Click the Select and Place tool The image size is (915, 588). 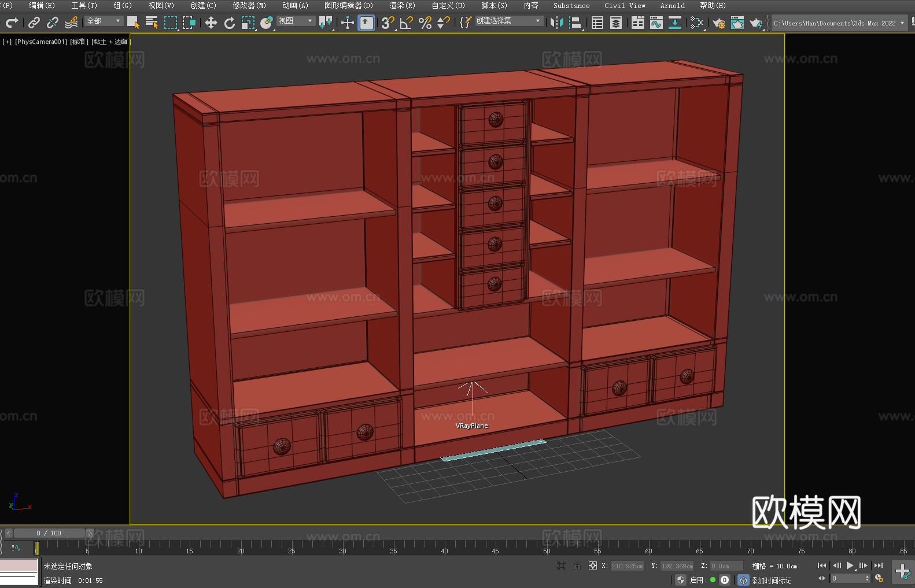coord(266,23)
